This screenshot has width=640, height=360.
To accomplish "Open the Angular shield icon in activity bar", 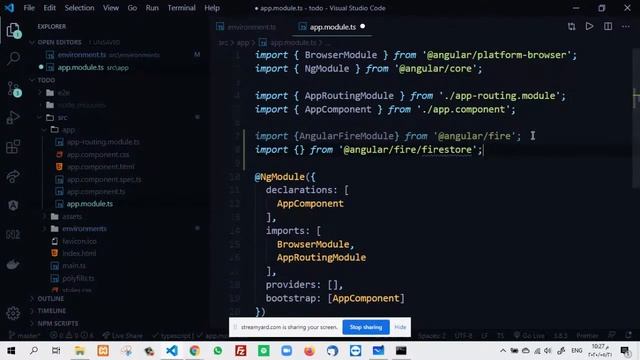I will tap(13, 205).
